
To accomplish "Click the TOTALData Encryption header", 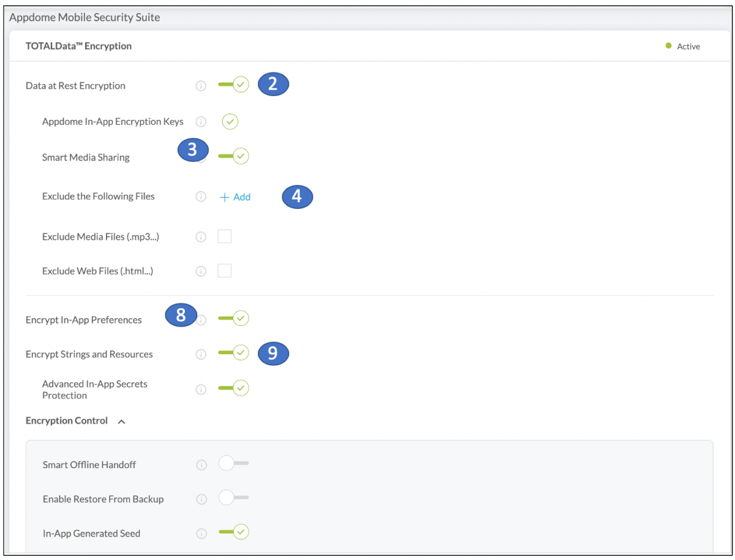I will 78,46.
